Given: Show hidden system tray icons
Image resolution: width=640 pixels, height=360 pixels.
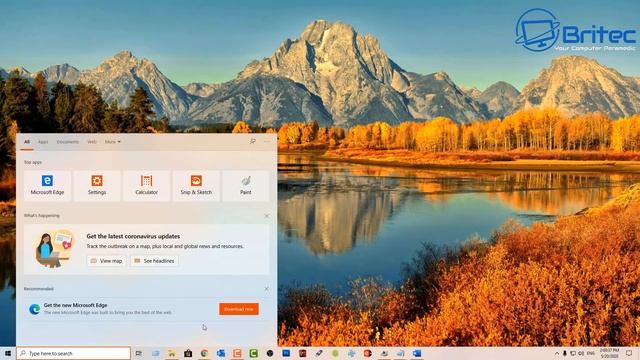Looking at the screenshot, I should click(557, 353).
